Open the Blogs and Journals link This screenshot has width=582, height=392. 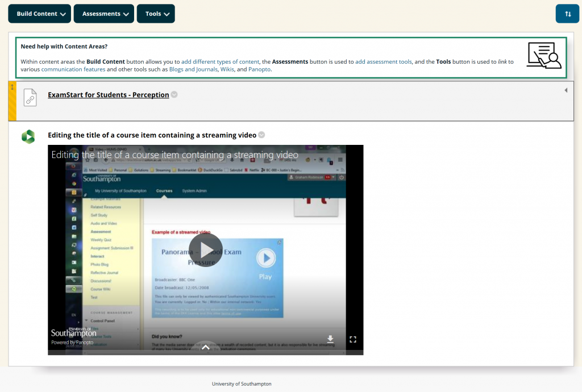[193, 69]
